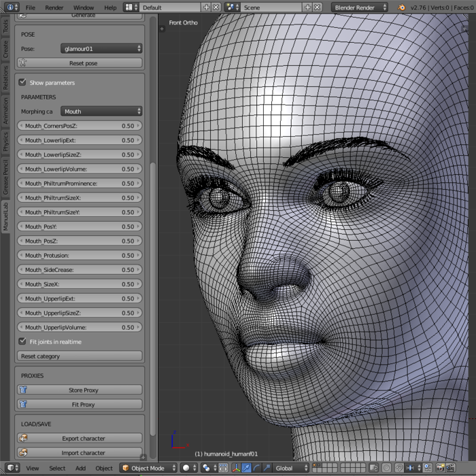Viewport: 476px width, 476px height.
Task: Click the Reset pose button
Action: click(83, 63)
